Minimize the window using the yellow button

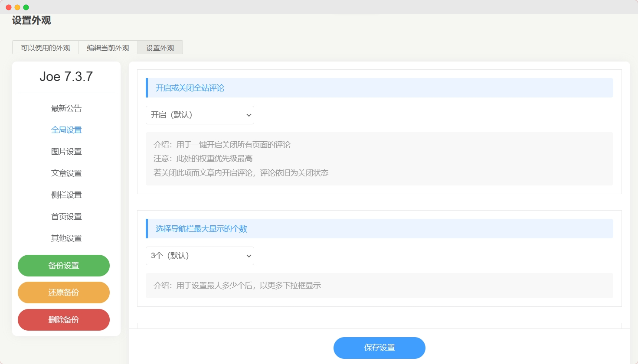pyautogui.click(x=17, y=7)
